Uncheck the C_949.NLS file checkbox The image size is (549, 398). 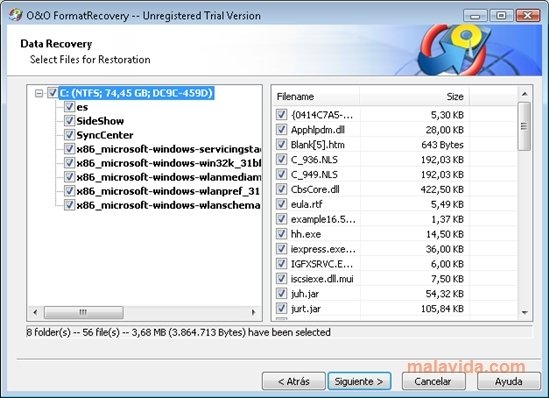(x=282, y=174)
